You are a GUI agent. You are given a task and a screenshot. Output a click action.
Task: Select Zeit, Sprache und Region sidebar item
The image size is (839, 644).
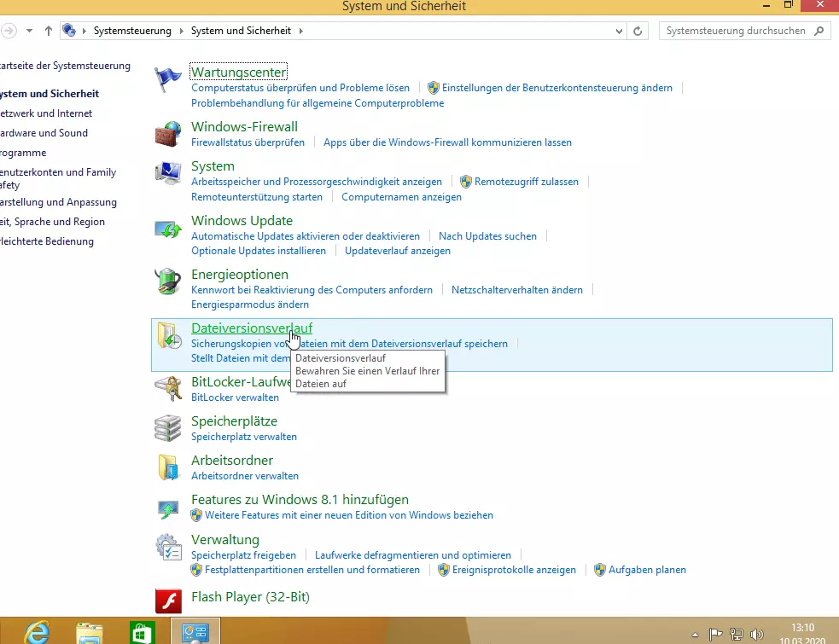pos(52,222)
